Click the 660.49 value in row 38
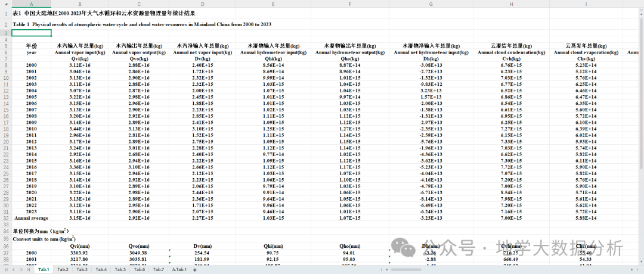Image resolution: width=644 pixels, height=274 pixels. [x=512, y=259]
